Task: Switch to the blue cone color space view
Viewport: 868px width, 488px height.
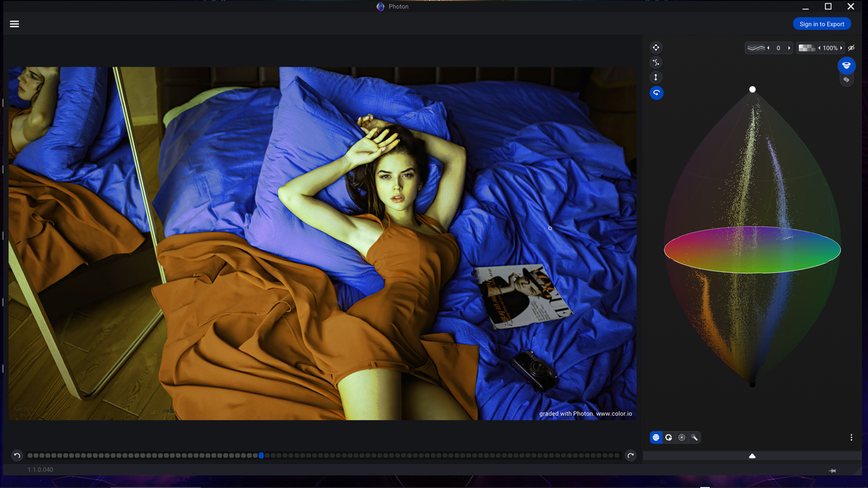Action: tap(846, 65)
